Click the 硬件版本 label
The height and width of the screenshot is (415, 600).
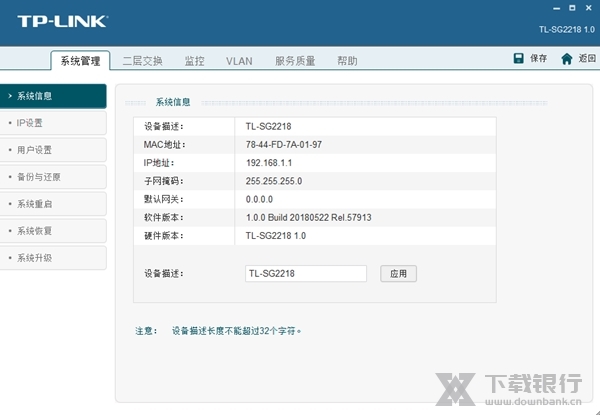tap(164, 236)
